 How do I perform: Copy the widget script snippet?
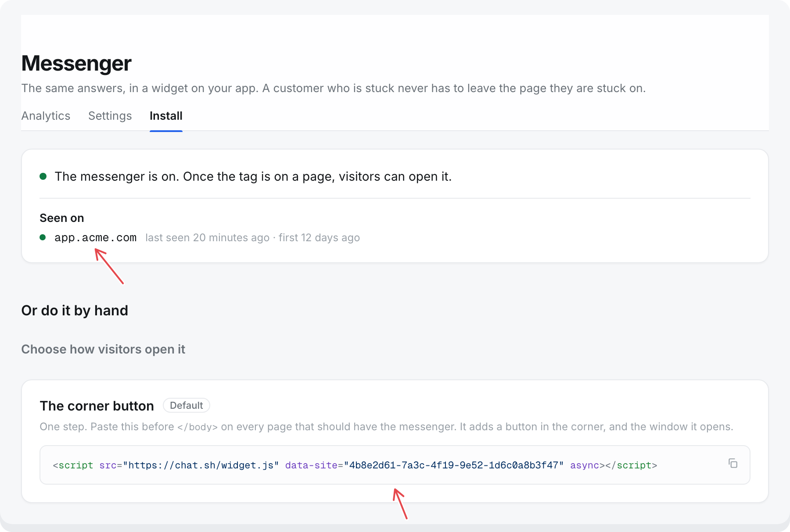pos(733,463)
